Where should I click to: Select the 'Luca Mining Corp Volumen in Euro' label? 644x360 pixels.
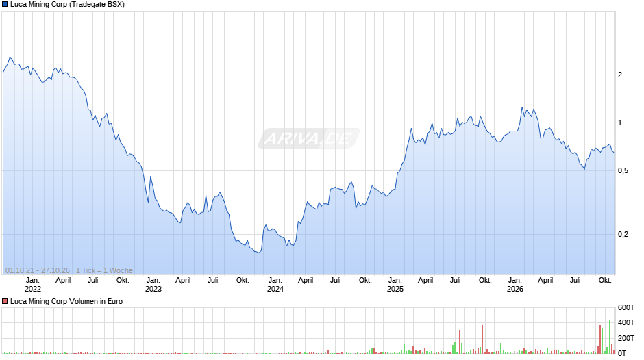tap(66, 301)
